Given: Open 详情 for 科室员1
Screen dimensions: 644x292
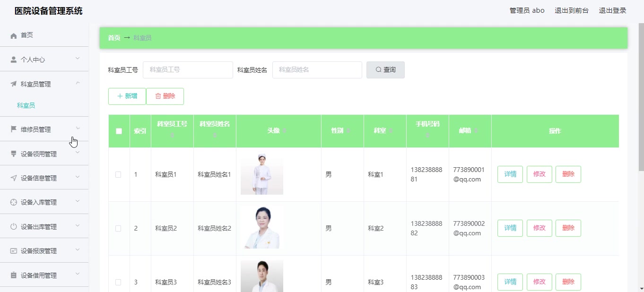Looking at the screenshot, I should tap(510, 174).
